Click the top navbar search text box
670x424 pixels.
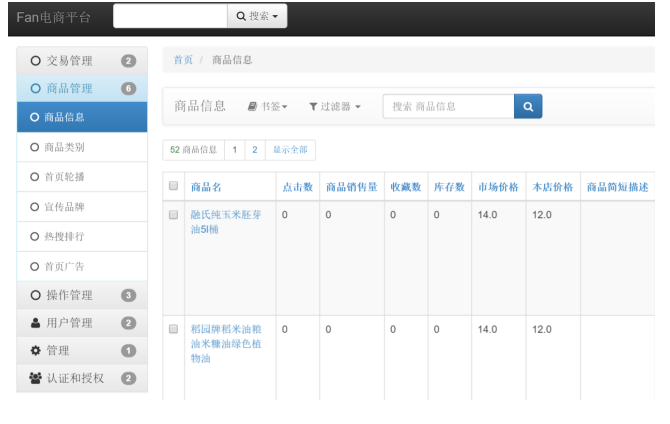[170, 16]
